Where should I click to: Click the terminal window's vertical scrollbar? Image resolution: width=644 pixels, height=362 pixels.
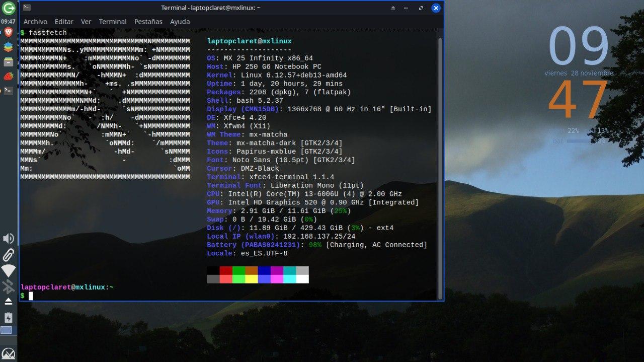click(440, 166)
